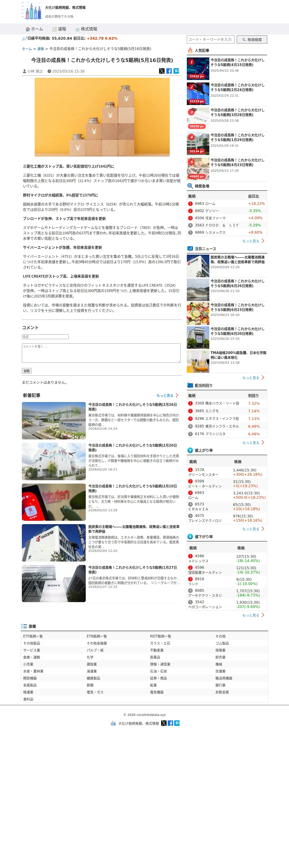
Task: Select 9399 ビート・ホールディン gainer row
Action: 227,484
